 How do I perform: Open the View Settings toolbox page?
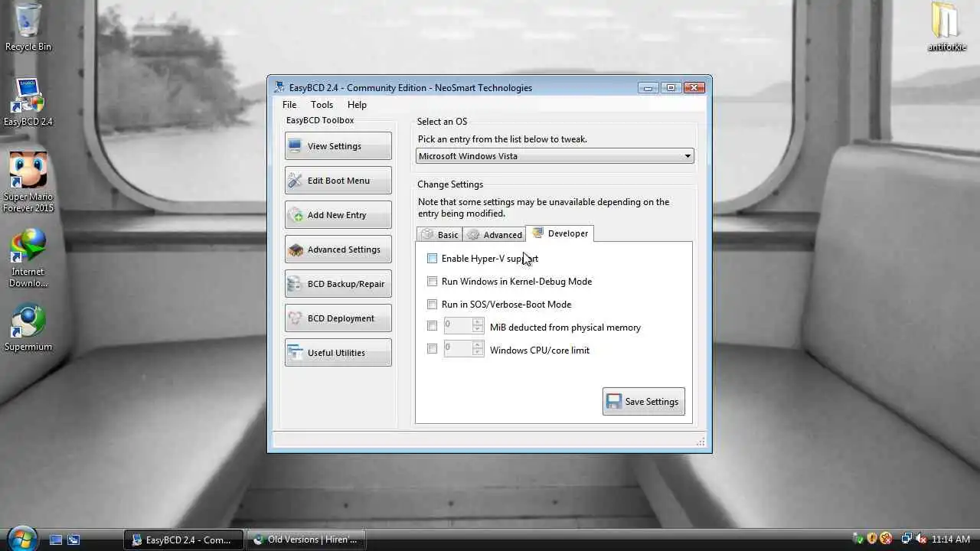point(338,146)
